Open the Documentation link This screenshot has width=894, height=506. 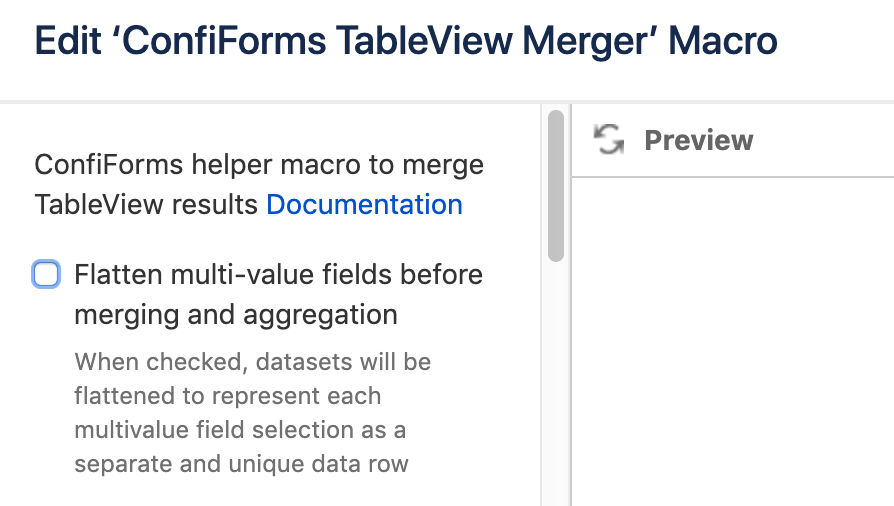pyautogui.click(x=364, y=205)
